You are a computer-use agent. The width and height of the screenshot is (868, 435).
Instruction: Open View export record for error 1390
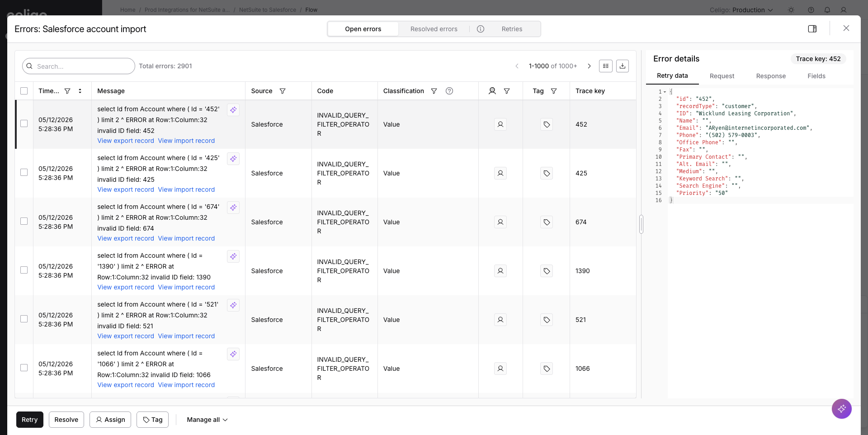[x=126, y=287]
